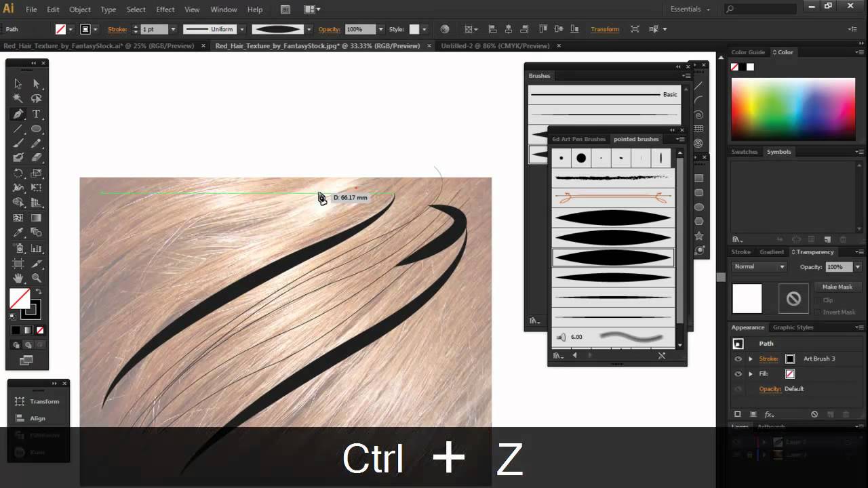The height and width of the screenshot is (488, 868).
Task: Click the Add New Effect fx icon
Action: click(769, 414)
